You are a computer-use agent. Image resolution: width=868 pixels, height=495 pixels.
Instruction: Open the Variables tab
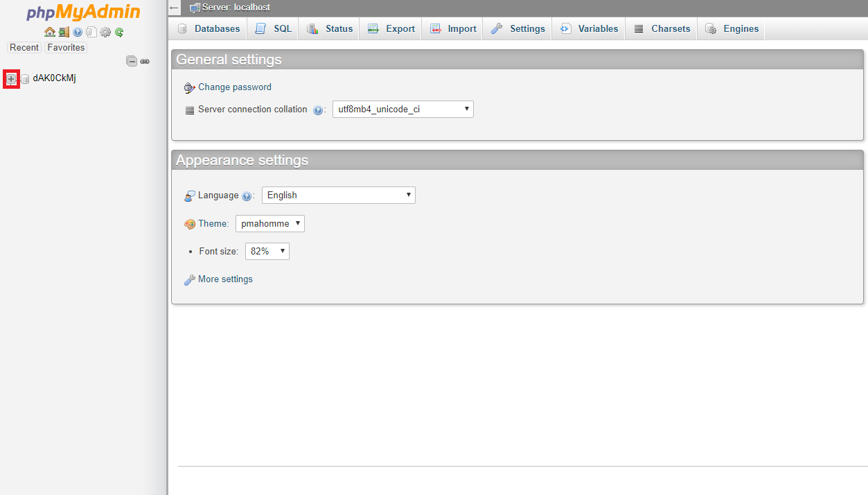click(589, 29)
